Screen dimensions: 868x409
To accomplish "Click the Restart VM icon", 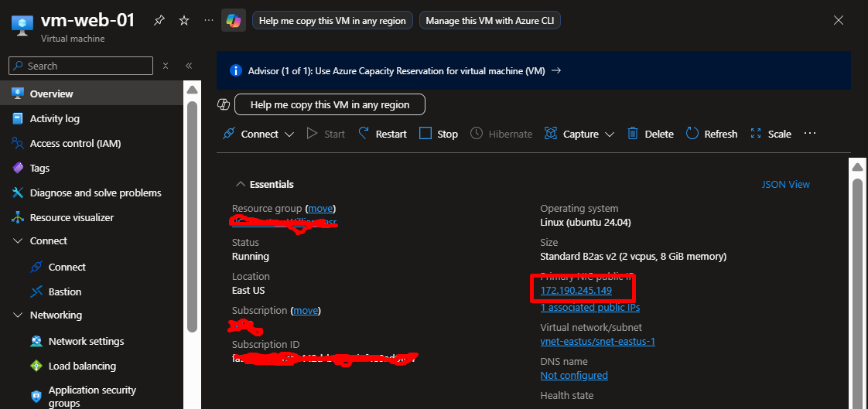I will 364,134.
